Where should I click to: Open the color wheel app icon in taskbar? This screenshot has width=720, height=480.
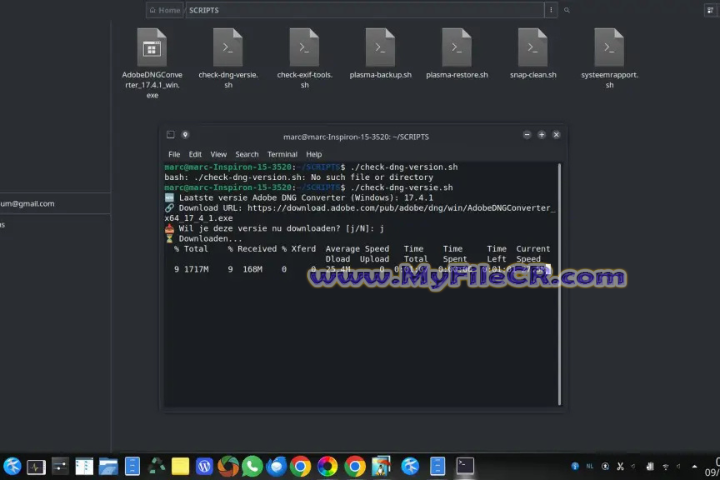pyautogui.click(x=327, y=467)
